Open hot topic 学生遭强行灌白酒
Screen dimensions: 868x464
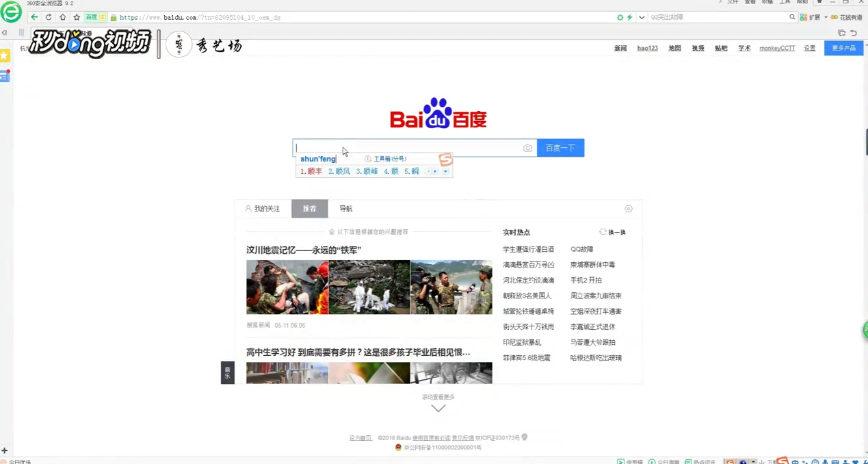tap(529, 250)
